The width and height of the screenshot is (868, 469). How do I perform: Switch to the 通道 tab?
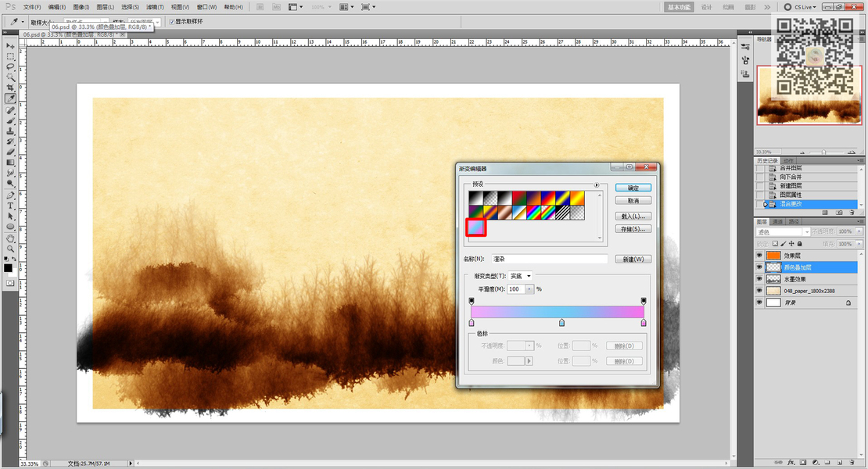[x=778, y=221]
